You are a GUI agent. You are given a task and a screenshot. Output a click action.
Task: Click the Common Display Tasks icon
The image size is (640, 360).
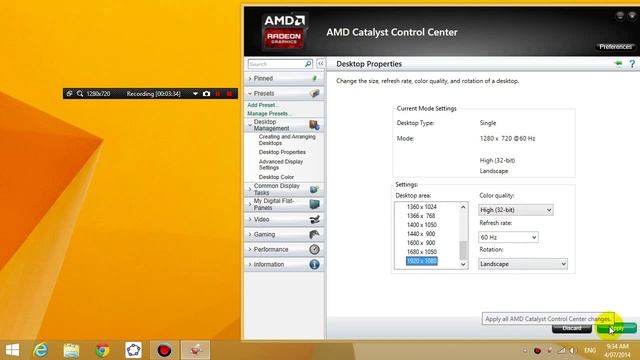(314, 189)
